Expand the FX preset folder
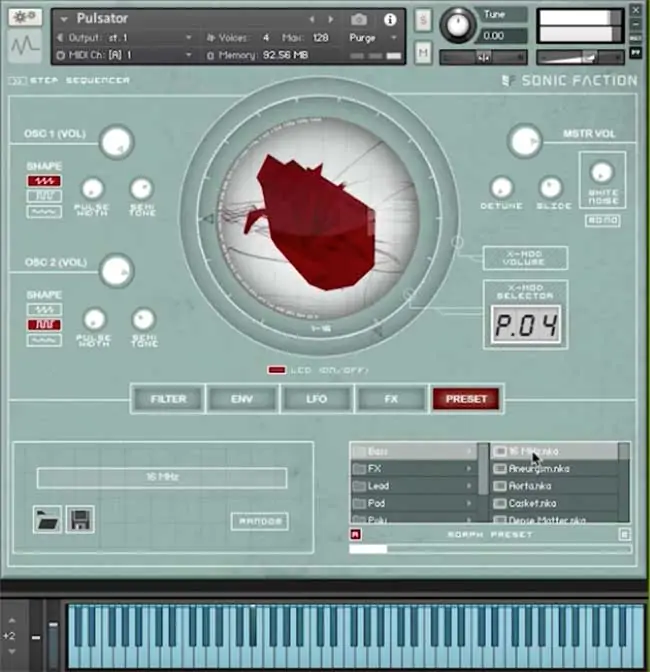Image resolution: width=650 pixels, height=672 pixels. (x=414, y=468)
